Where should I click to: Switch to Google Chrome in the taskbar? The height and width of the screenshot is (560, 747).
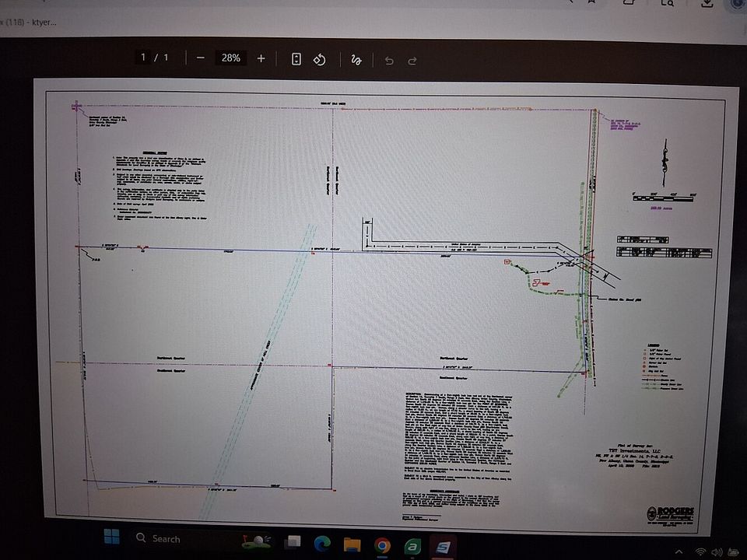pos(381,545)
